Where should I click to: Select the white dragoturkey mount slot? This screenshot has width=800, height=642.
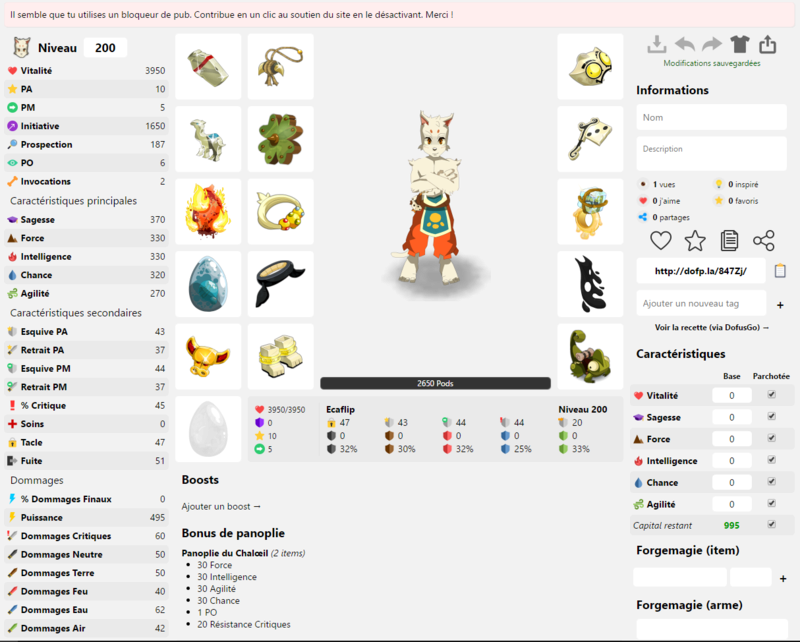(208, 139)
